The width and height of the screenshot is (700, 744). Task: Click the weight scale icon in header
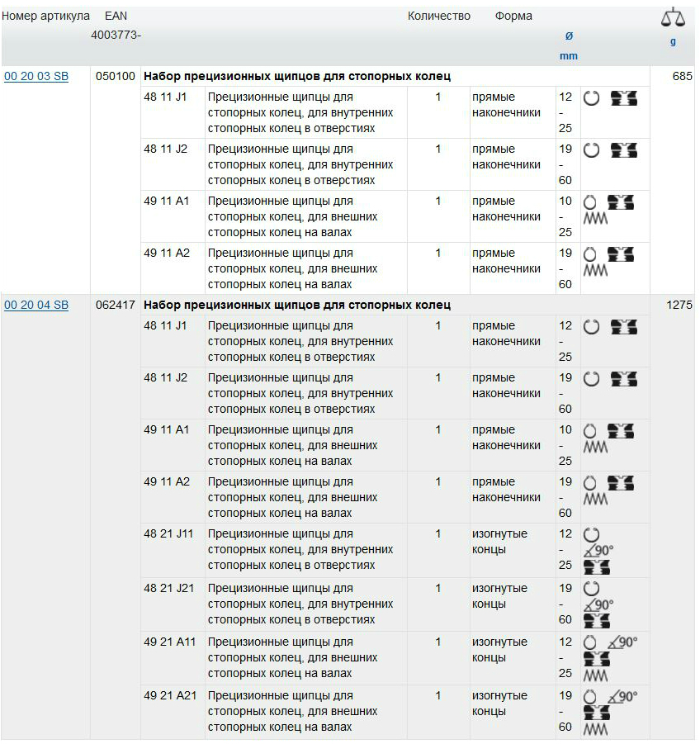pyautogui.click(x=673, y=18)
